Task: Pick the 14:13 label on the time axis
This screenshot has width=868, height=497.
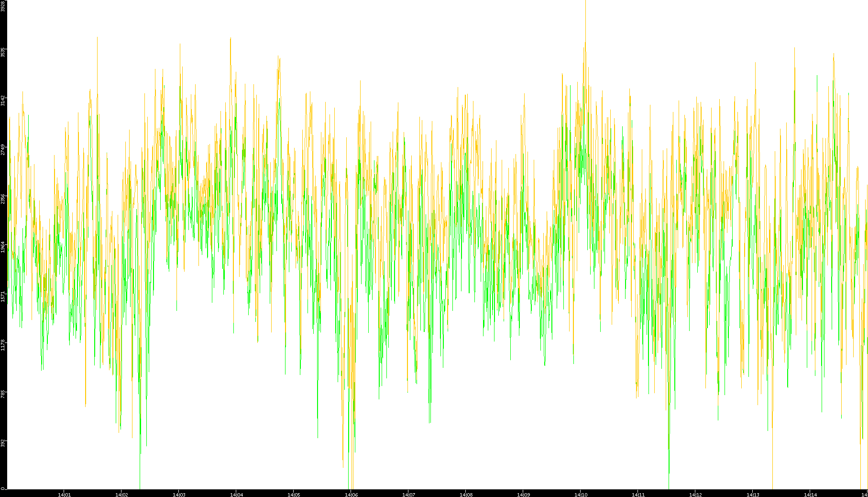Action: click(x=753, y=495)
